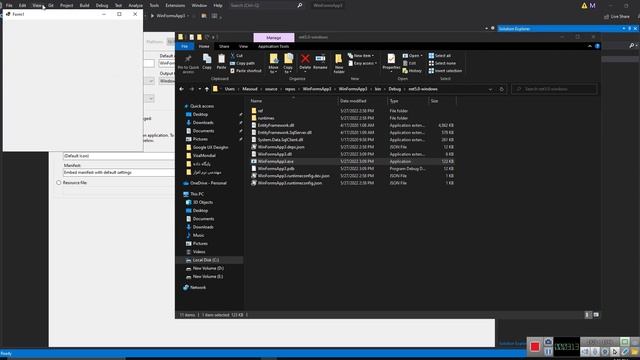The image size is (640, 360).
Task: Go up one folder level arrow
Action: click(x=207, y=89)
